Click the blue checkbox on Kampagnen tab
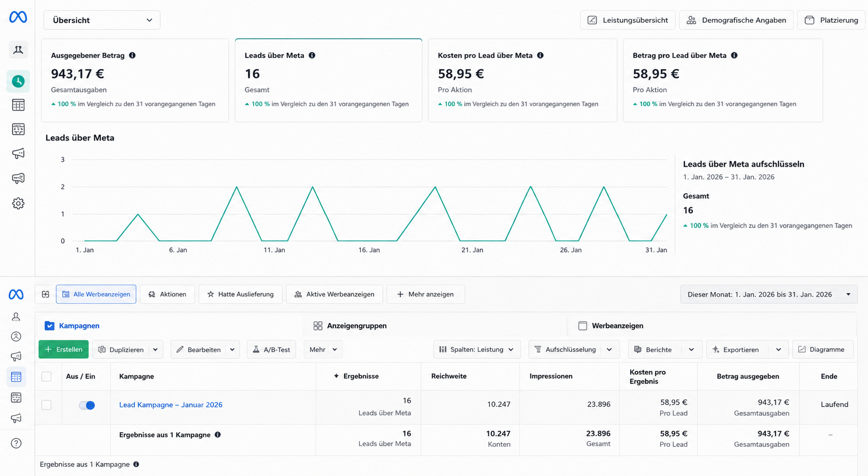868x476 pixels. [49, 326]
